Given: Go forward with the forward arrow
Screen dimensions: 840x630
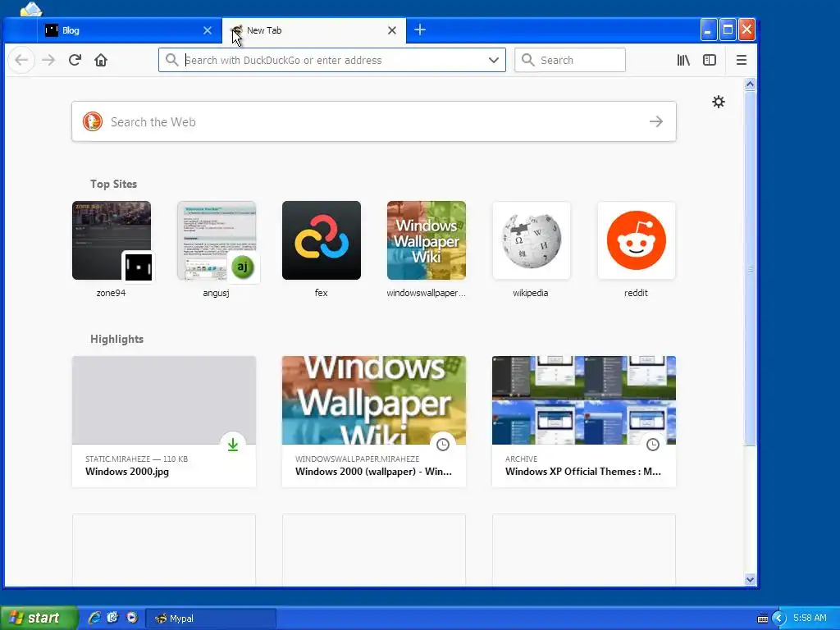Looking at the screenshot, I should coord(48,60).
